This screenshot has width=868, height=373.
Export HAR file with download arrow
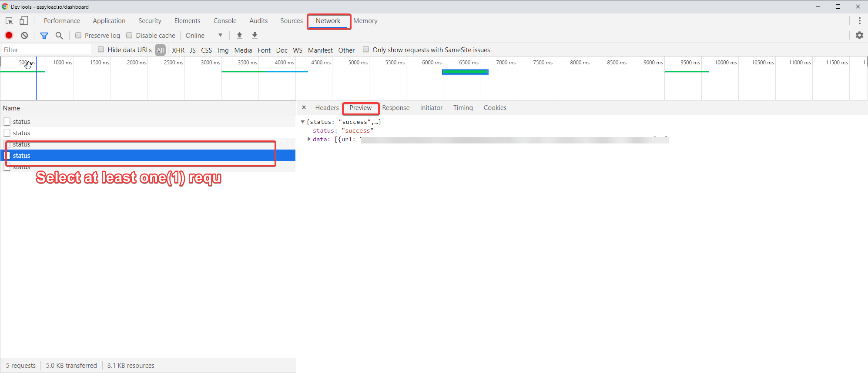pos(255,35)
